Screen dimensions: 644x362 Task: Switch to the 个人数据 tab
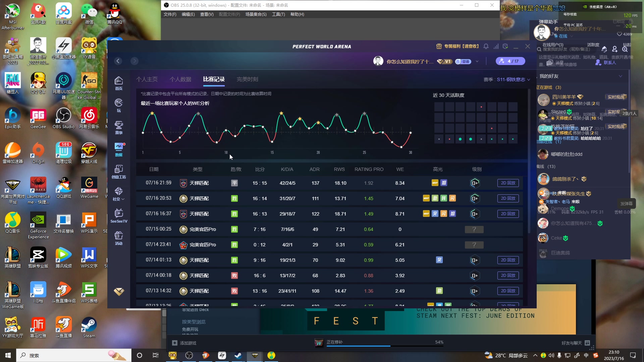tap(180, 79)
